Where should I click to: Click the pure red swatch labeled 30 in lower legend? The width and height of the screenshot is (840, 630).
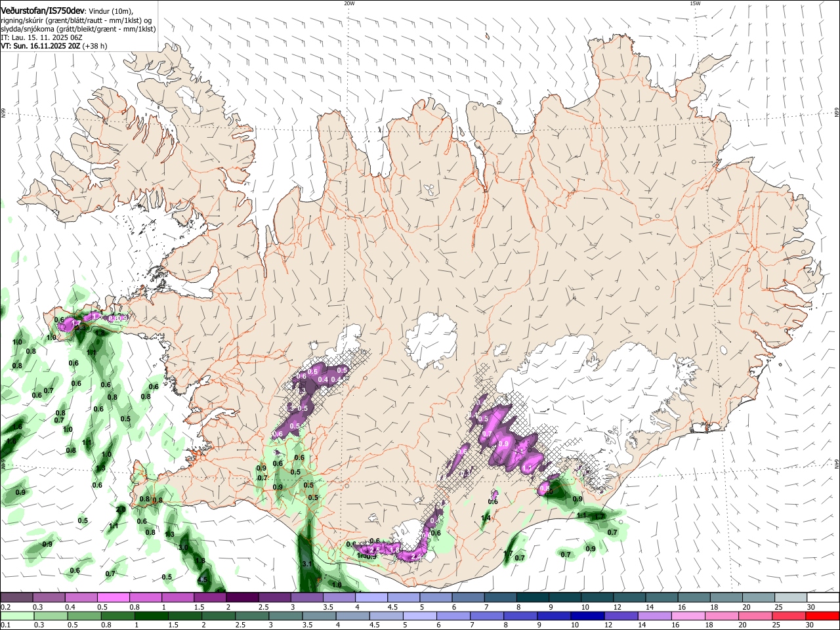822,616
